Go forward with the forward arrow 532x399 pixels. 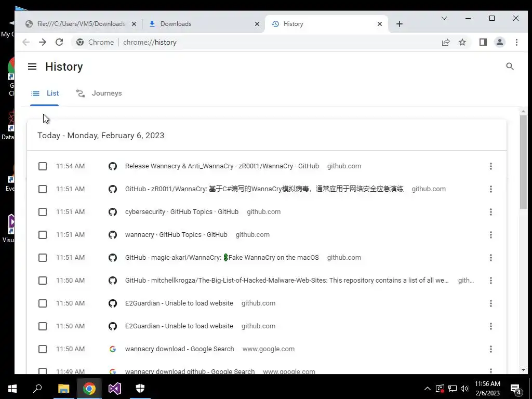click(x=43, y=42)
